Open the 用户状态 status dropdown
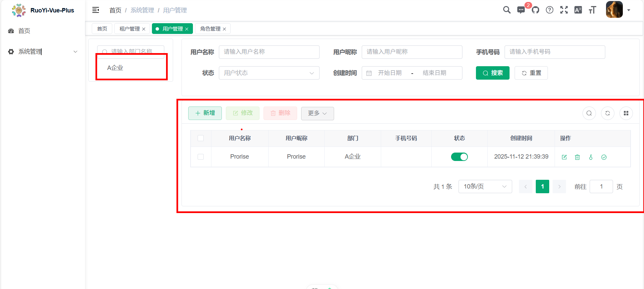The width and height of the screenshot is (644, 289). pos(269,73)
